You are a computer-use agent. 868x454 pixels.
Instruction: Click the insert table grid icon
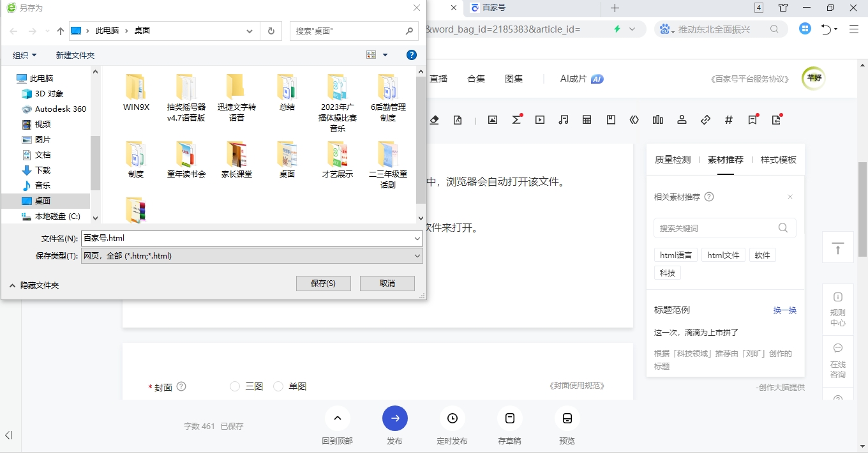(587, 119)
